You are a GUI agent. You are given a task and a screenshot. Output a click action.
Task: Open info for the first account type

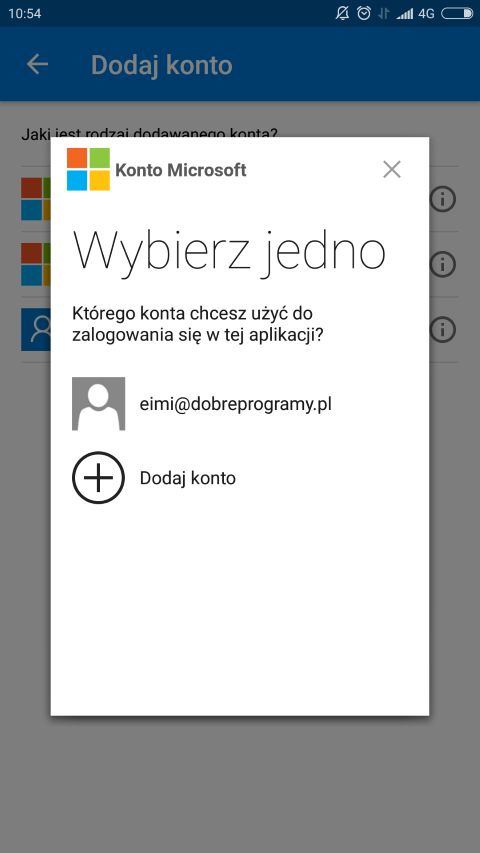click(442, 200)
